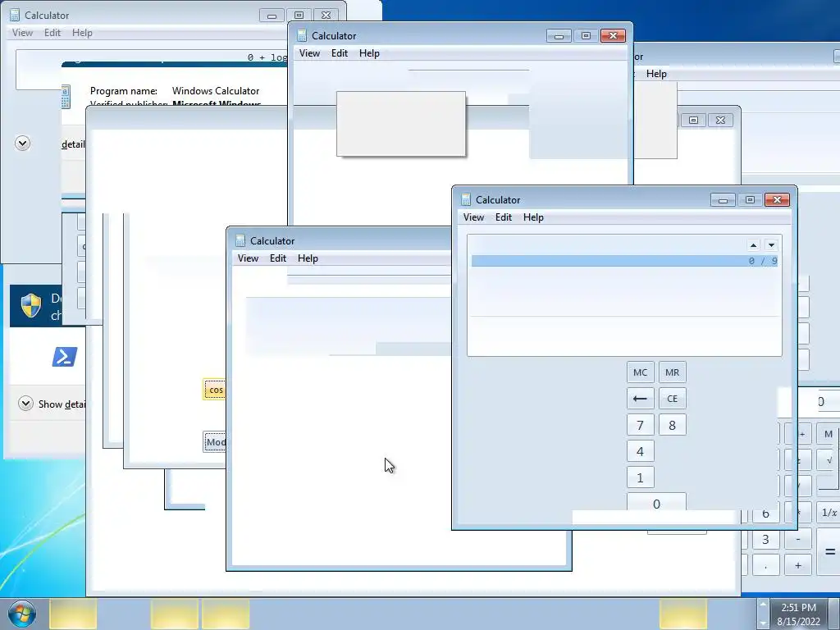Open Edit menu of the Calculator under the mouse cursor

[278, 258]
